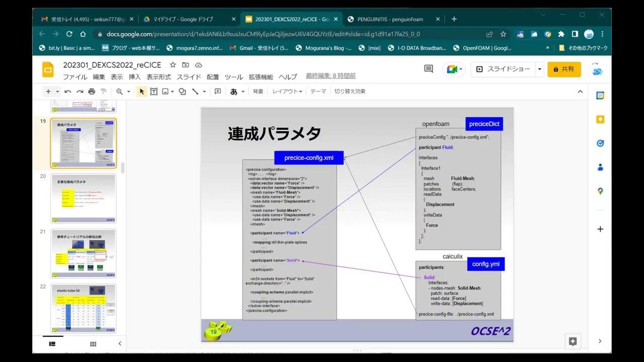Select slide 20 thumbnail
Viewport: 644px width, 362px height.
(84, 198)
